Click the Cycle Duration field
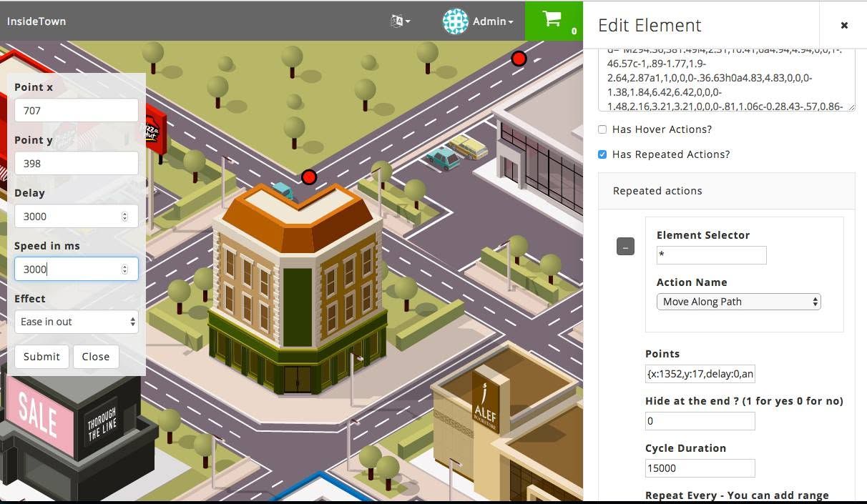The image size is (867, 504). tap(700, 468)
